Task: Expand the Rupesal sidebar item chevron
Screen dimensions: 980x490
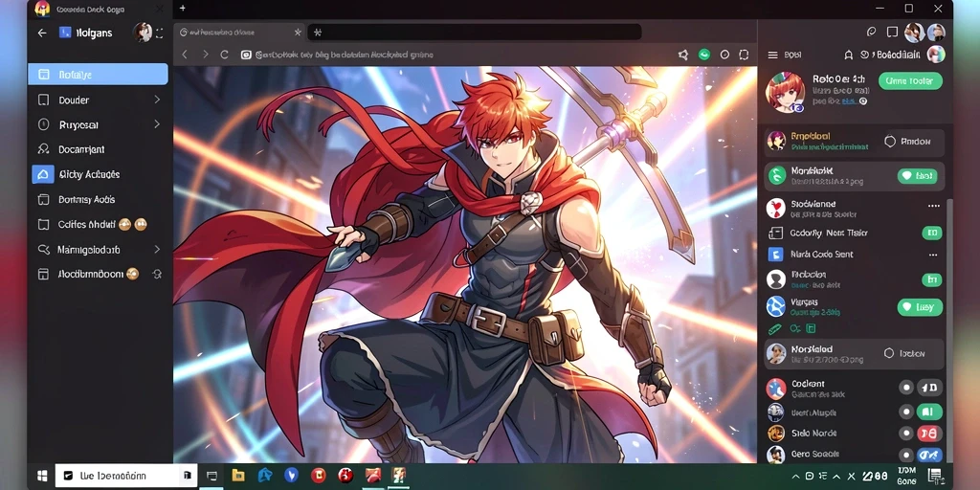Action: 157,124
